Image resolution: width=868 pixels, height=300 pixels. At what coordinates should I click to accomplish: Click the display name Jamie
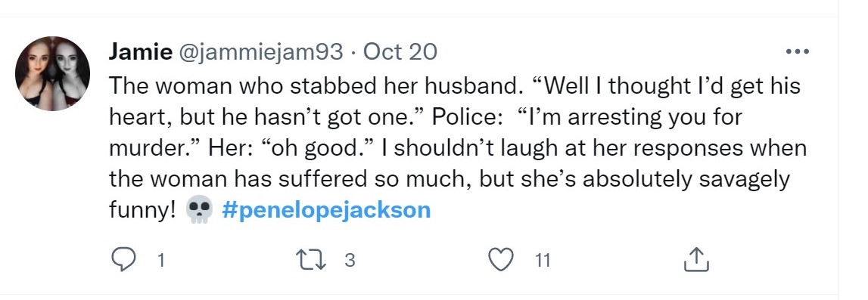(x=140, y=52)
